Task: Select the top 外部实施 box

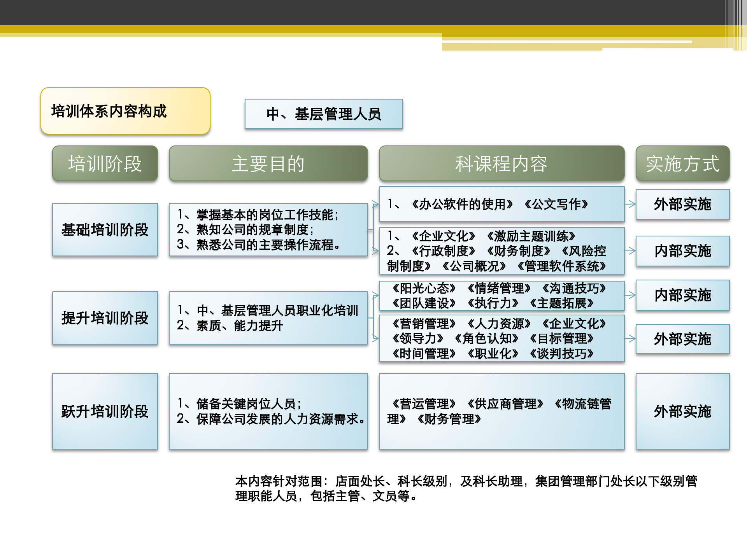Action: (x=683, y=205)
